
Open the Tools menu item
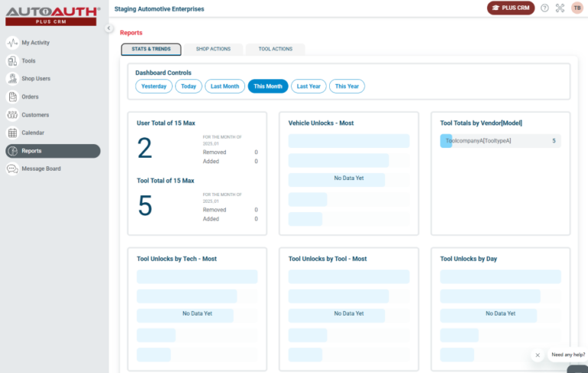[28, 61]
